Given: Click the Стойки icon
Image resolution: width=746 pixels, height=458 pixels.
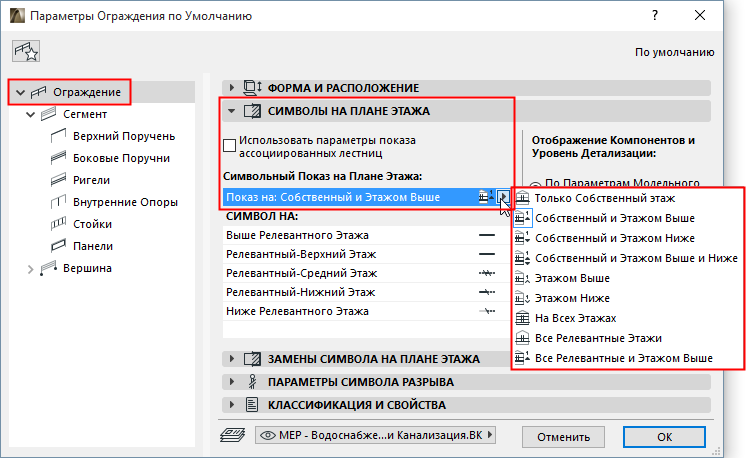Looking at the screenshot, I should (58, 224).
